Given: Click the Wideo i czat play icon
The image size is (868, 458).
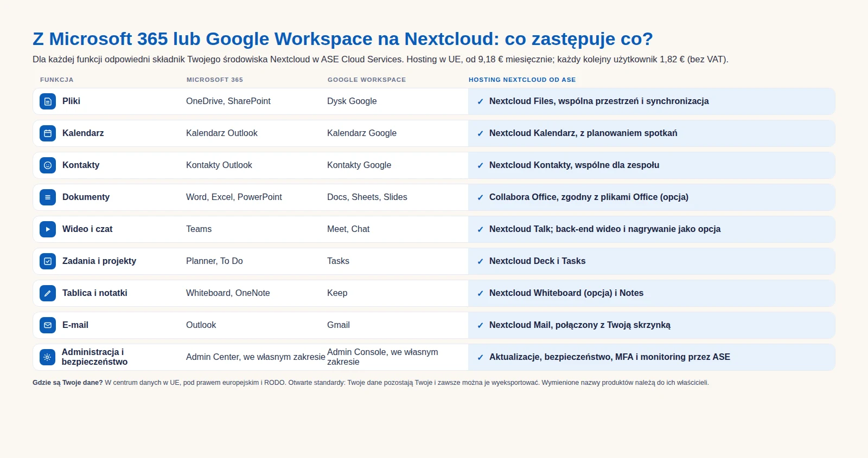Looking at the screenshot, I should click(48, 229).
